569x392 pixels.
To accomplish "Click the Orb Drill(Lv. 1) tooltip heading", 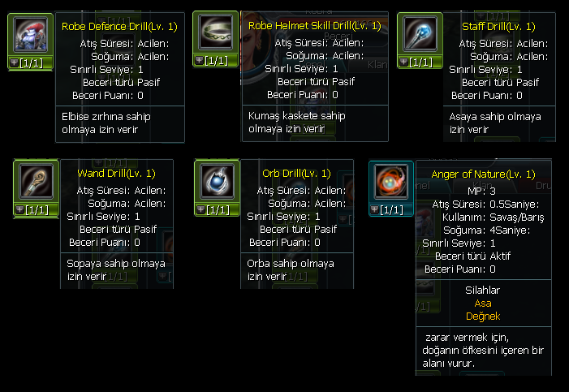I will [x=296, y=173].
